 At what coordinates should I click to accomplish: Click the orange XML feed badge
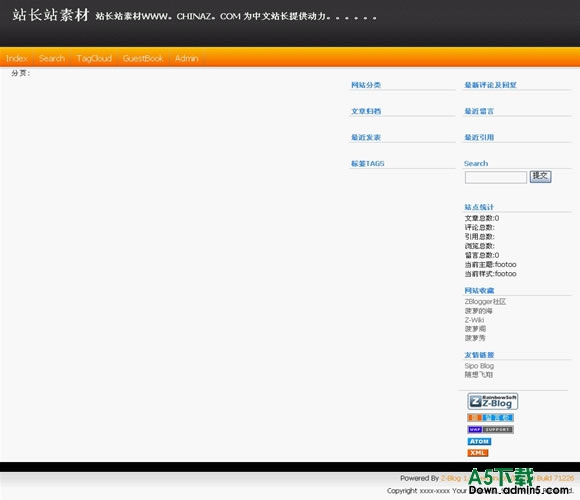pyautogui.click(x=478, y=453)
